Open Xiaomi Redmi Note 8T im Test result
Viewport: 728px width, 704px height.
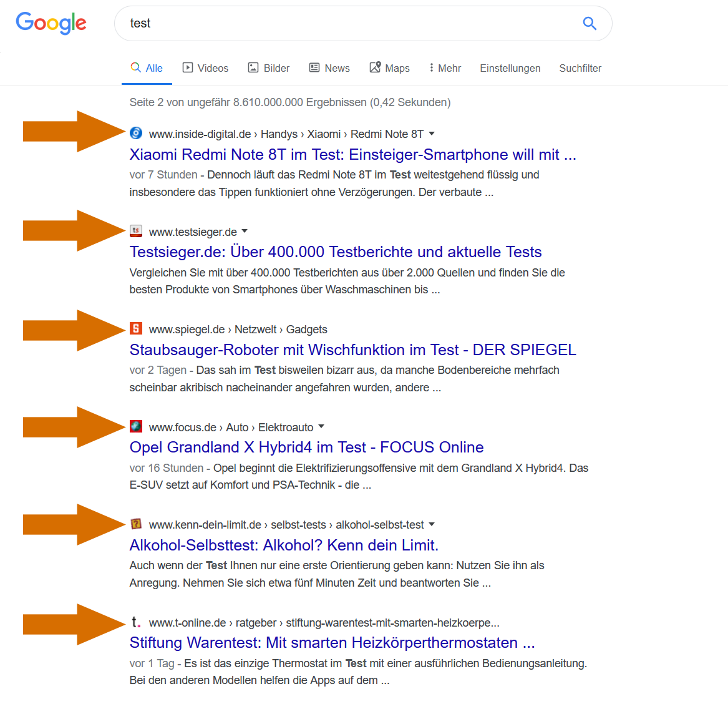[353, 154]
